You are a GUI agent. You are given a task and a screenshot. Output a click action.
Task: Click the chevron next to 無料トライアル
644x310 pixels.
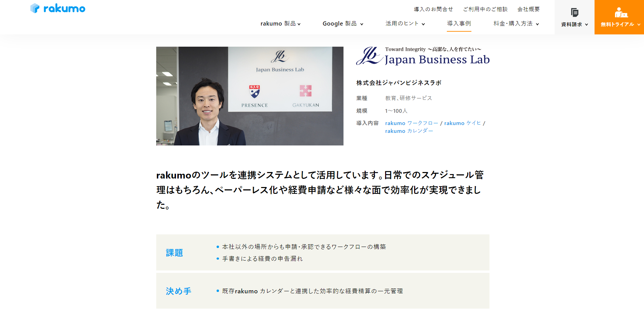pyautogui.click(x=639, y=25)
